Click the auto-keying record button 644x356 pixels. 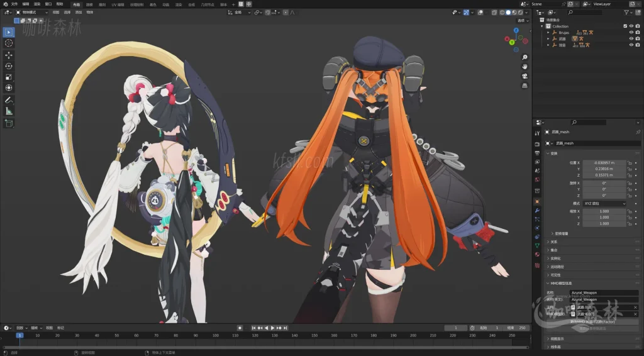(240, 328)
